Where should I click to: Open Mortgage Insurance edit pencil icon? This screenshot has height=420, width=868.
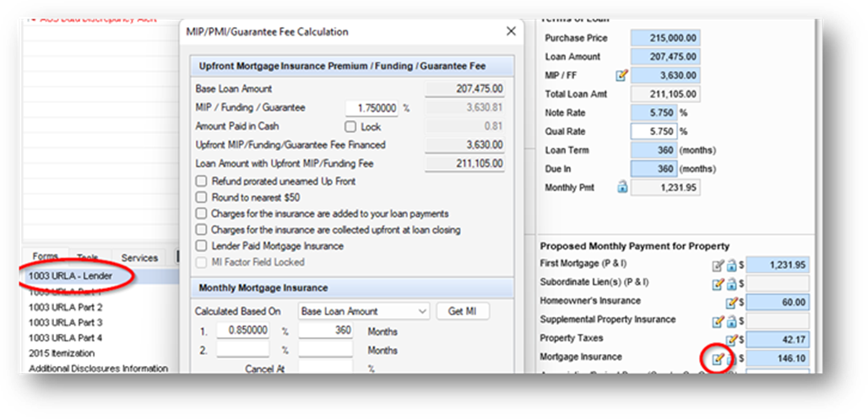coord(718,359)
